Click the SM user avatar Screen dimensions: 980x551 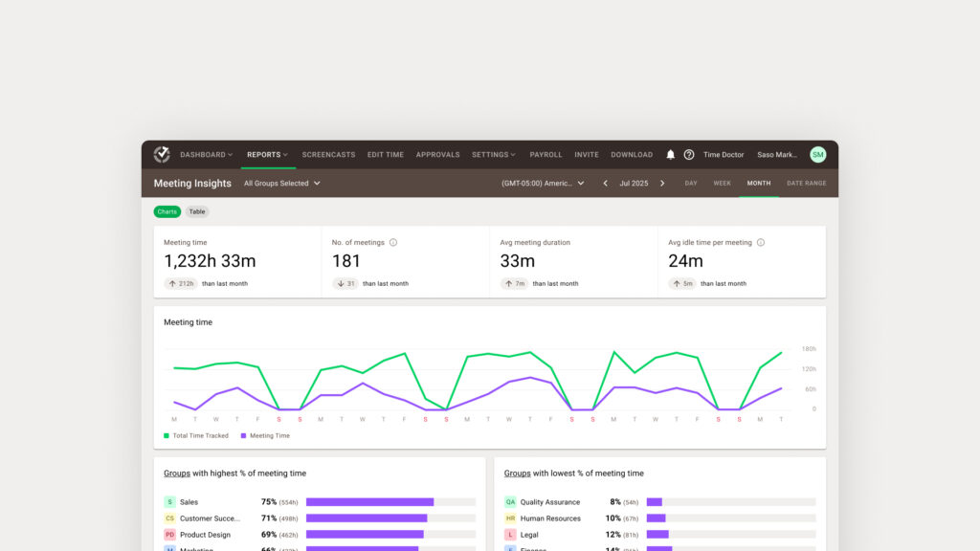tap(817, 155)
